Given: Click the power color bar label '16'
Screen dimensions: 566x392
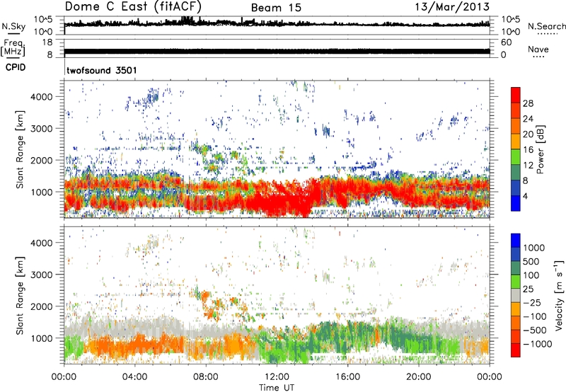Looking at the screenshot, I should [x=528, y=150].
